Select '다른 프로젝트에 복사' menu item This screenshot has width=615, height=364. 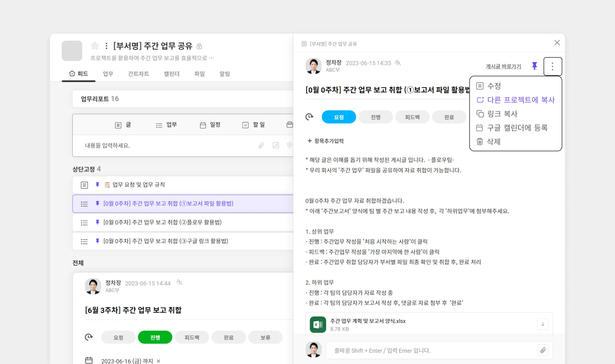pyautogui.click(x=516, y=100)
